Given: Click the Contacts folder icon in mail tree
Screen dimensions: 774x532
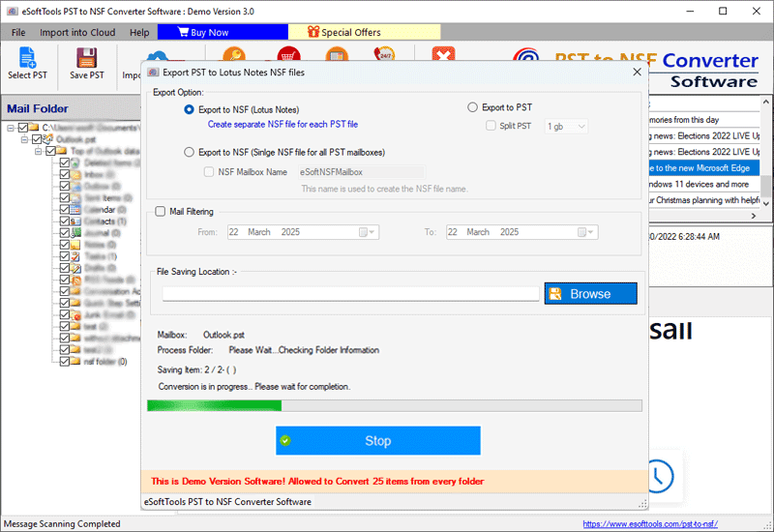Looking at the screenshot, I should pyautogui.click(x=75, y=222).
